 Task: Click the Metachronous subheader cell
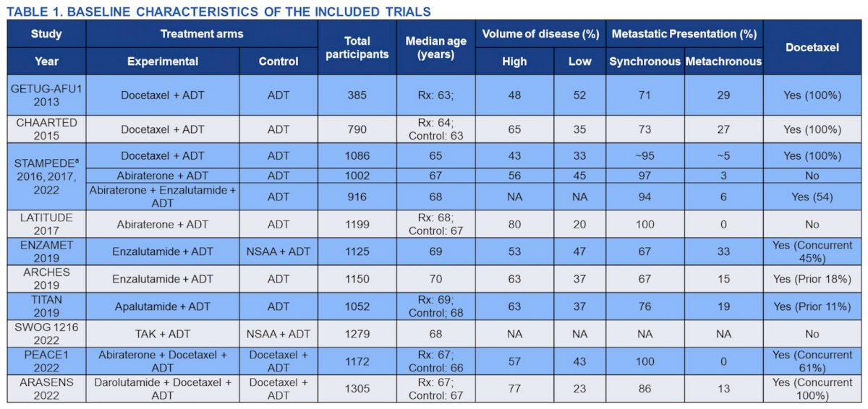pyautogui.click(x=723, y=61)
